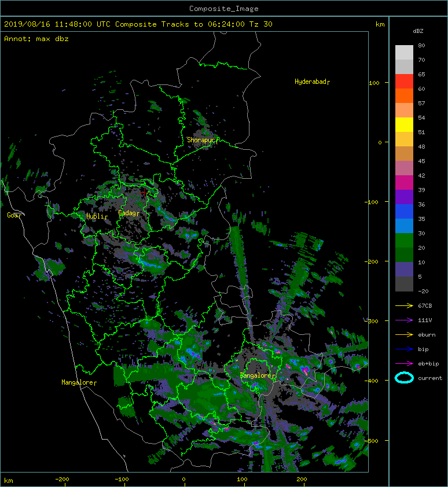Click the Hyderabad city label
The height and width of the screenshot is (487, 448).
tap(312, 82)
